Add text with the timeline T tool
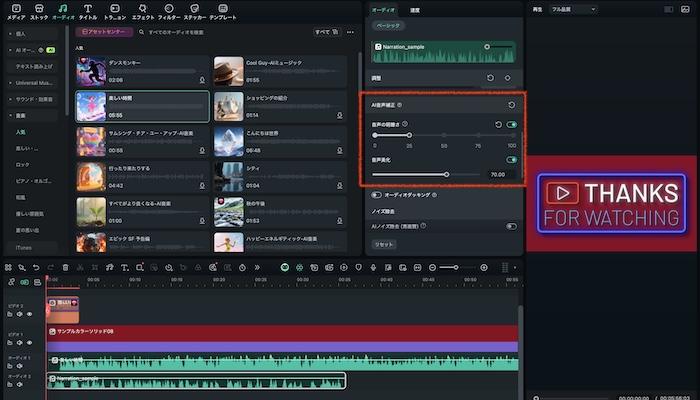Viewport: 700px width, 400px height. [125, 267]
